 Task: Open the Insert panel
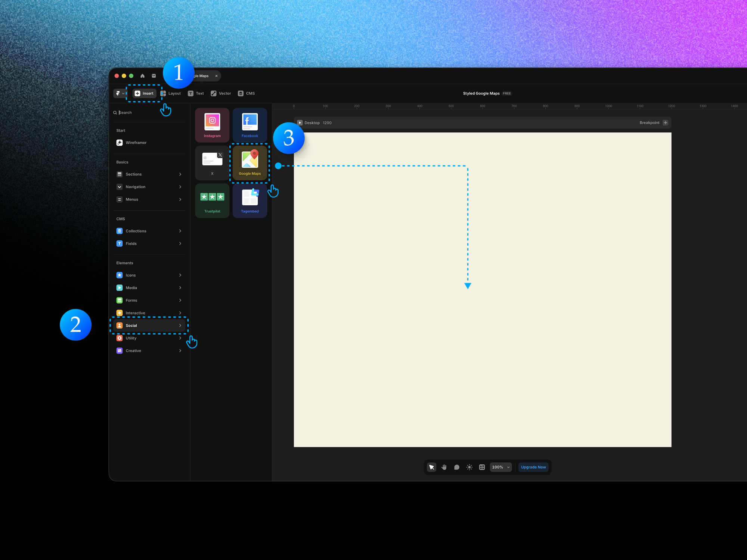145,93
